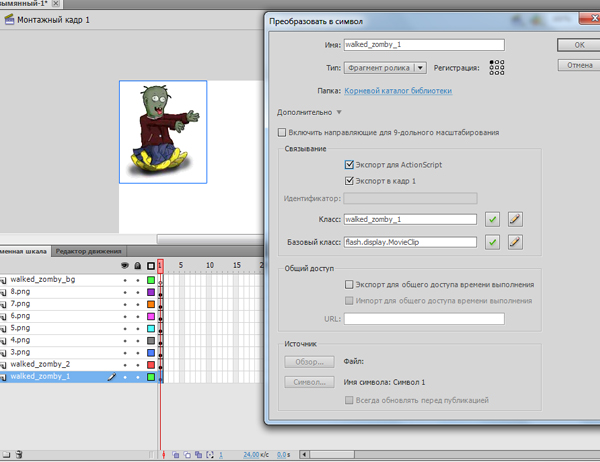Click the playhead at frame 1
The image size is (600, 462).
pyautogui.click(x=160, y=266)
